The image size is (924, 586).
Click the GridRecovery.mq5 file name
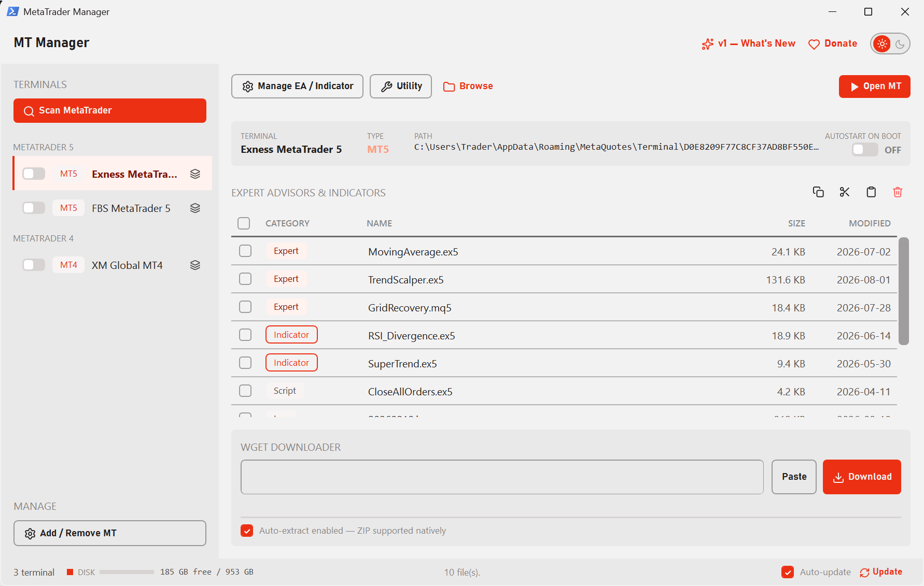[x=410, y=308]
